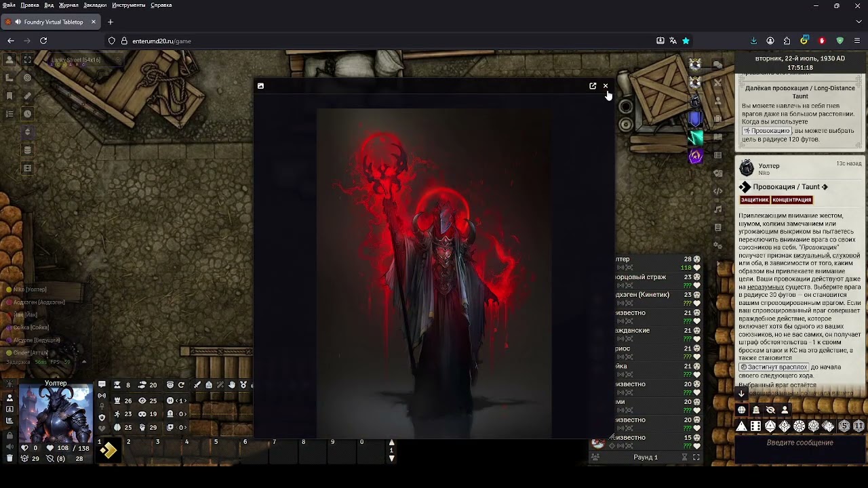
Task: Focus the chat message input field
Action: coord(800,450)
